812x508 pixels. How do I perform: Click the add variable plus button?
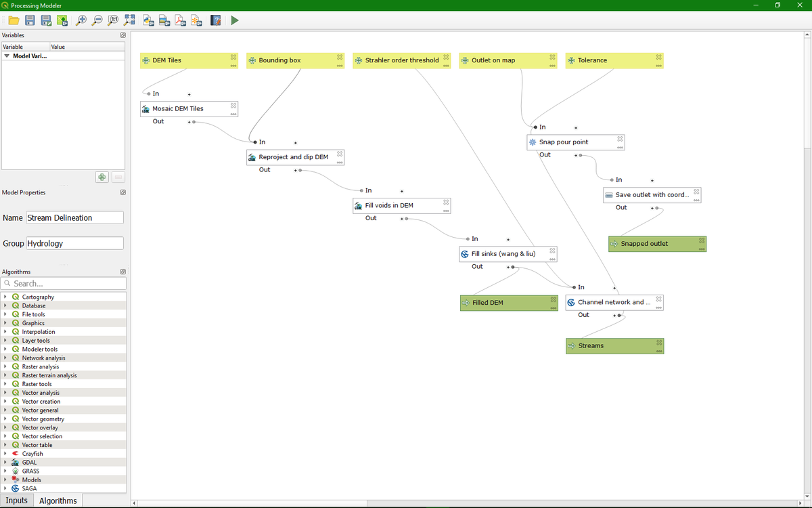[101, 177]
